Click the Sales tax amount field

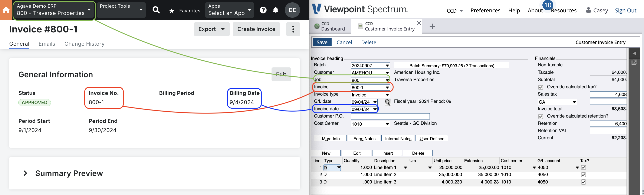click(x=608, y=95)
